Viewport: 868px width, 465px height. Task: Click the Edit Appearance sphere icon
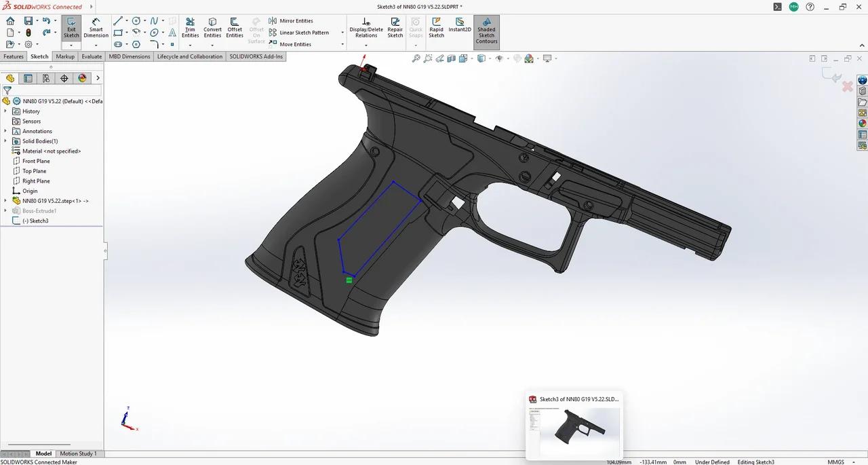click(529, 58)
